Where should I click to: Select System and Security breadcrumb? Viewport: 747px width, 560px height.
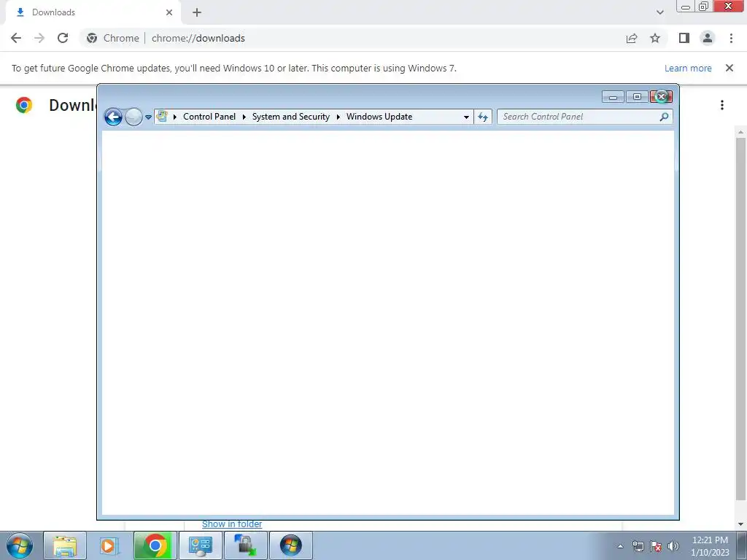tap(290, 117)
